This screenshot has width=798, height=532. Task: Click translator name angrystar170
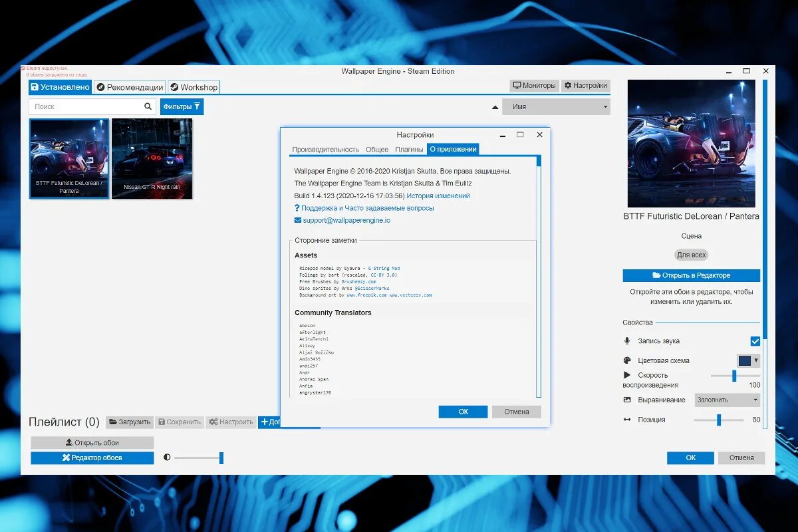pyautogui.click(x=315, y=392)
